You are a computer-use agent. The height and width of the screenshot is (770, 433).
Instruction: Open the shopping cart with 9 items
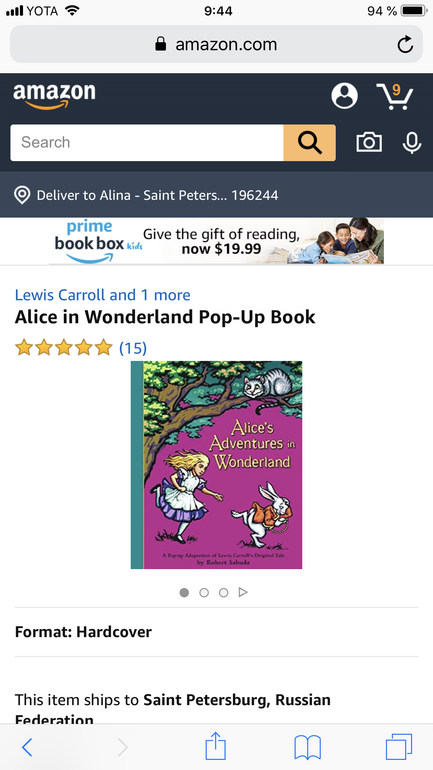(395, 96)
